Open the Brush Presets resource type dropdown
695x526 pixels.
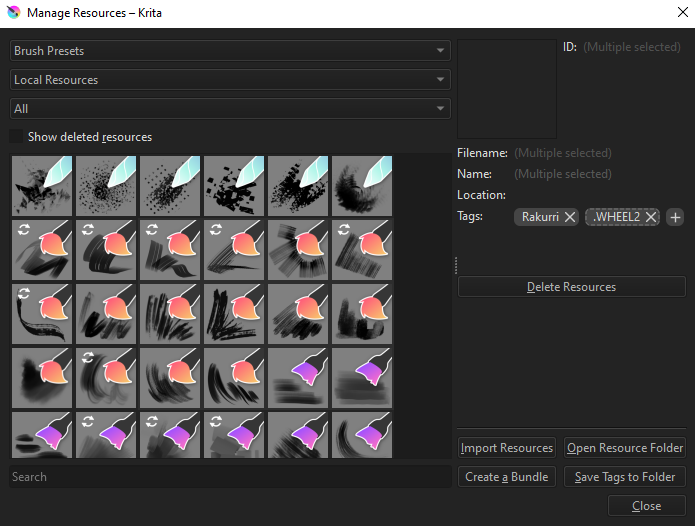point(230,50)
